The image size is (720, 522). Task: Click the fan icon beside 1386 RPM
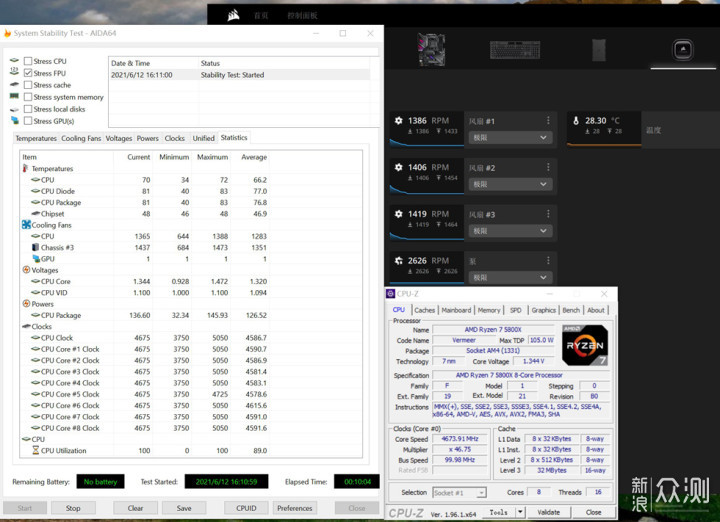click(x=399, y=121)
